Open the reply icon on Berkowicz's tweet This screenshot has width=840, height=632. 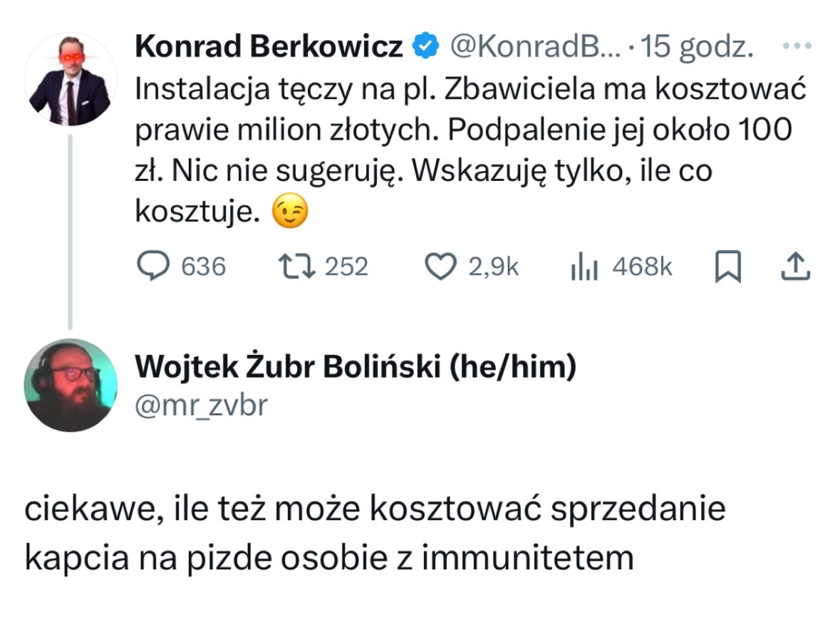151,266
